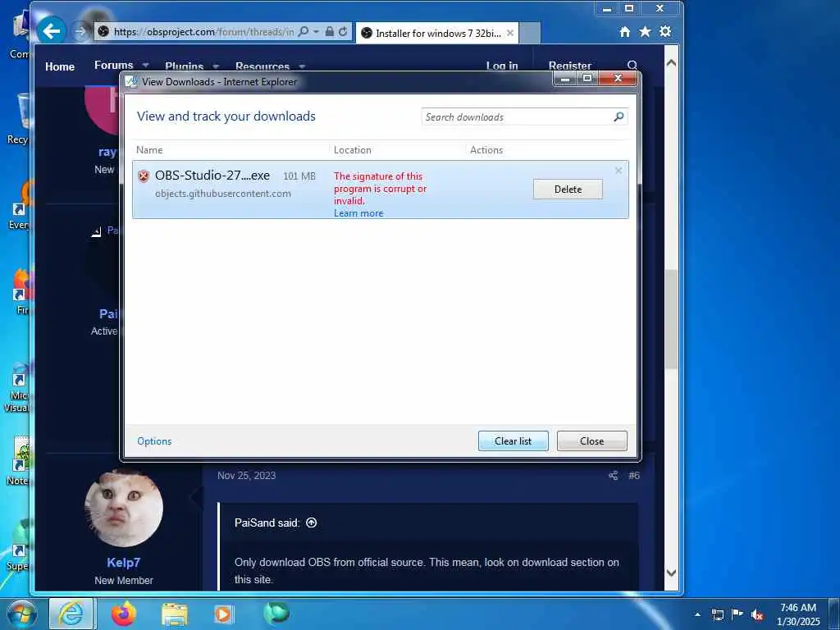This screenshot has width=840, height=630.
Task: Click the red warning shield icon beside OBS-Studio
Action: click(x=143, y=176)
